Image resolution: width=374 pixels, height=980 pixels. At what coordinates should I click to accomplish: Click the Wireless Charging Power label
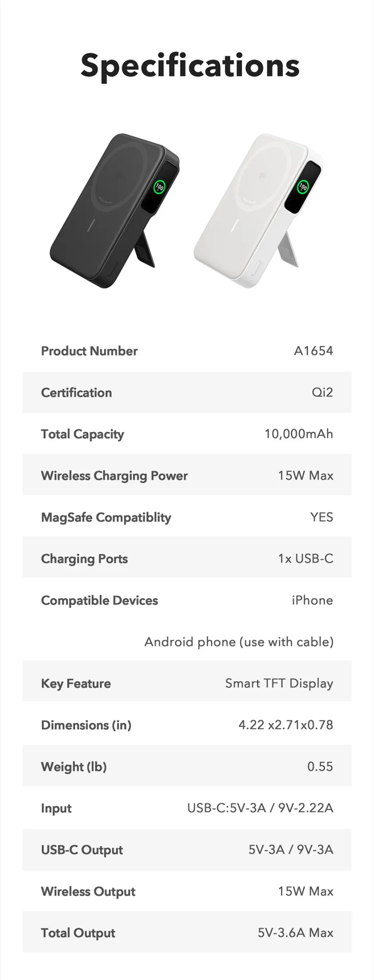click(114, 476)
